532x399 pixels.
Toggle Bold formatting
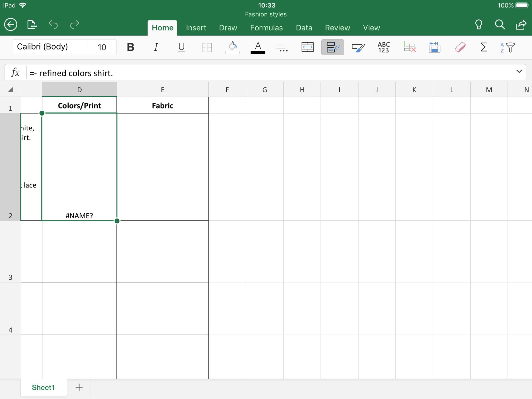(130, 47)
